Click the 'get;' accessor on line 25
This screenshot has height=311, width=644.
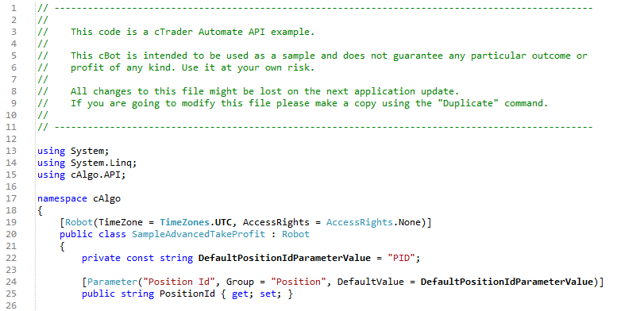[243, 294]
